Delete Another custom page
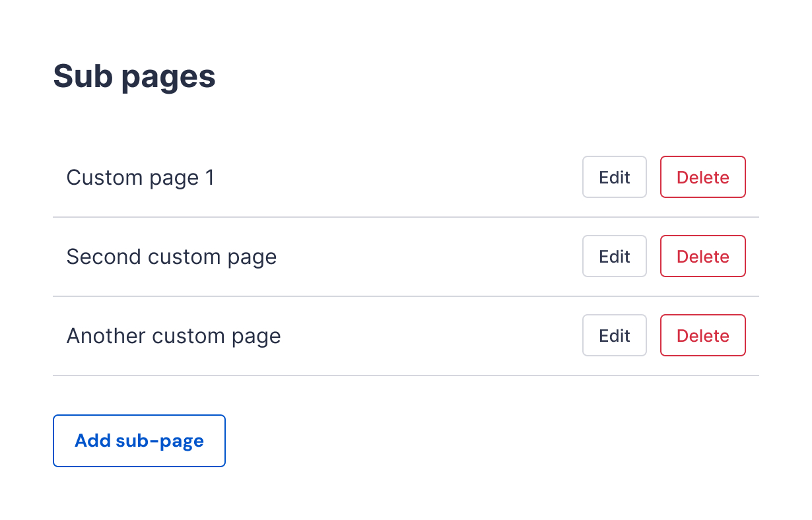This screenshot has width=812, height=520. (x=702, y=335)
